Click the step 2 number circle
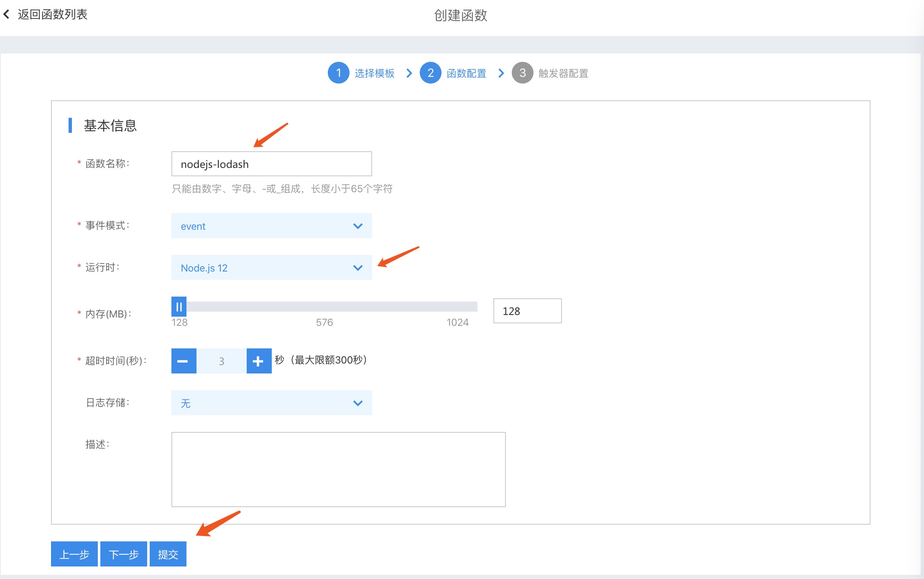 coord(431,73)
